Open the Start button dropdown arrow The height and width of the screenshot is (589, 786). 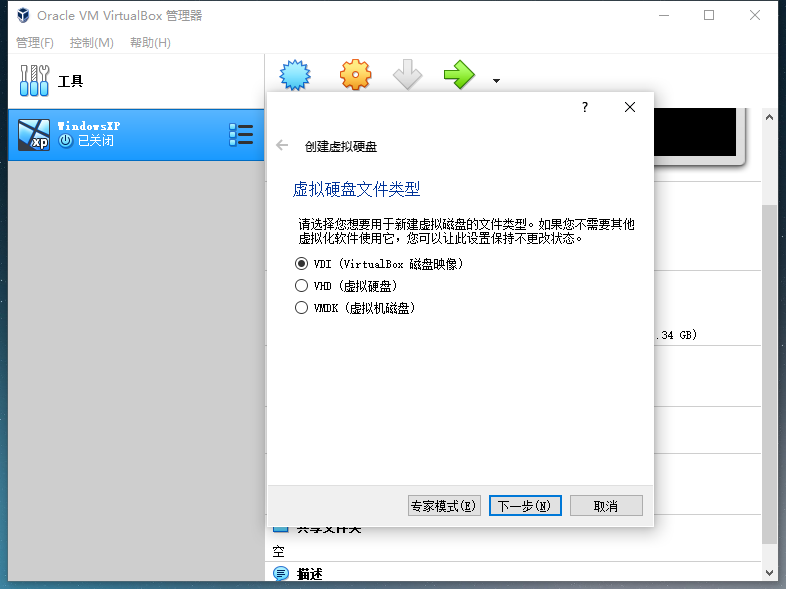point(496,81)
